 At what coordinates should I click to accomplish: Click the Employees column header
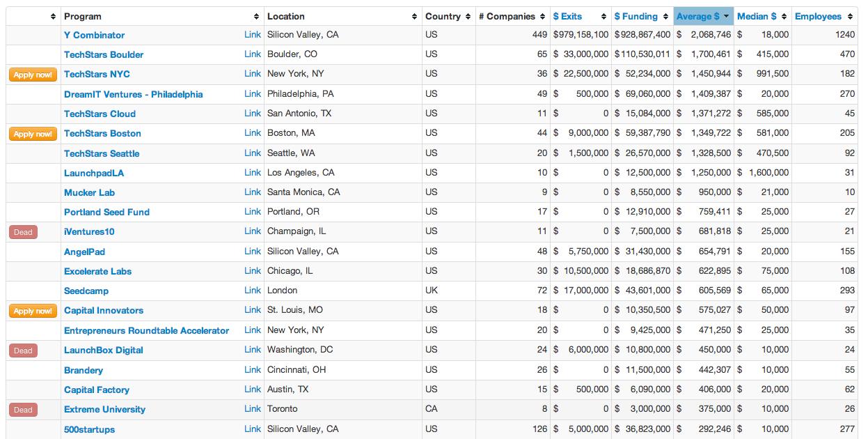pos(818,17)
